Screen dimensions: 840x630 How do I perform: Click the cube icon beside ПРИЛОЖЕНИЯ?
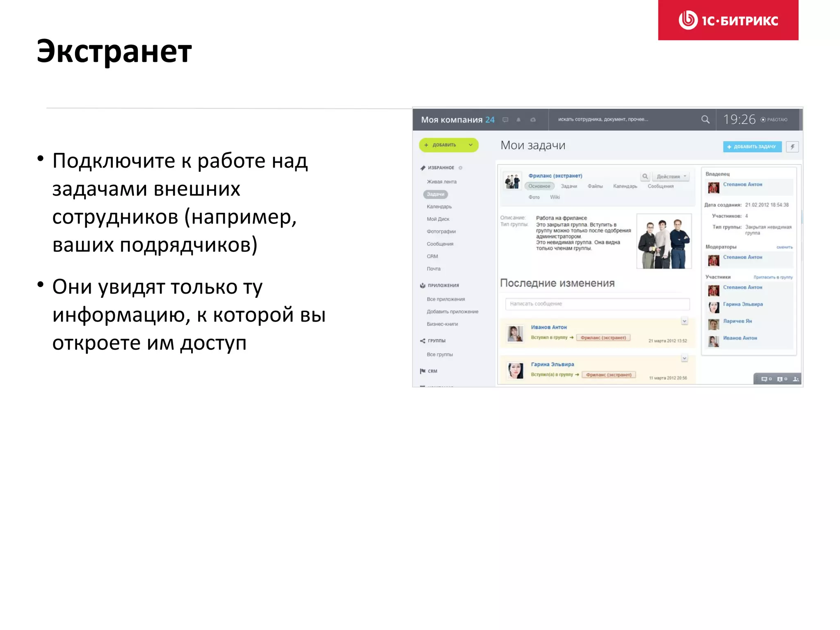(x=423, y=285)
